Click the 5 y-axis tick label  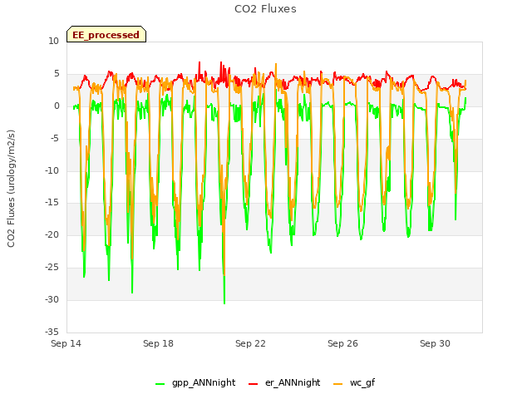[x=57, y=74]
